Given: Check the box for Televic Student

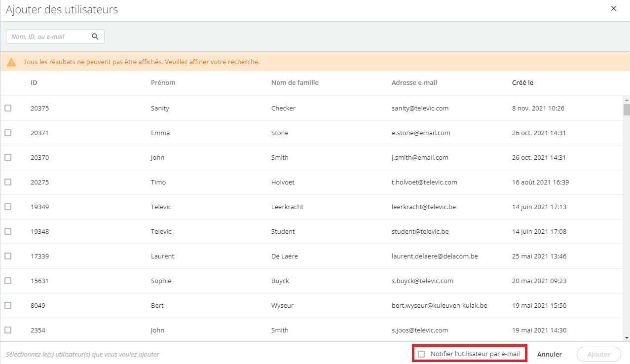Looking at the screenshot, I should coord(8,231).
